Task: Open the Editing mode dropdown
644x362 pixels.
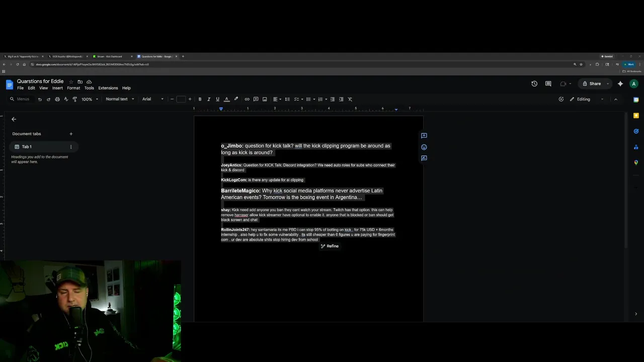Action: [587, 99]
